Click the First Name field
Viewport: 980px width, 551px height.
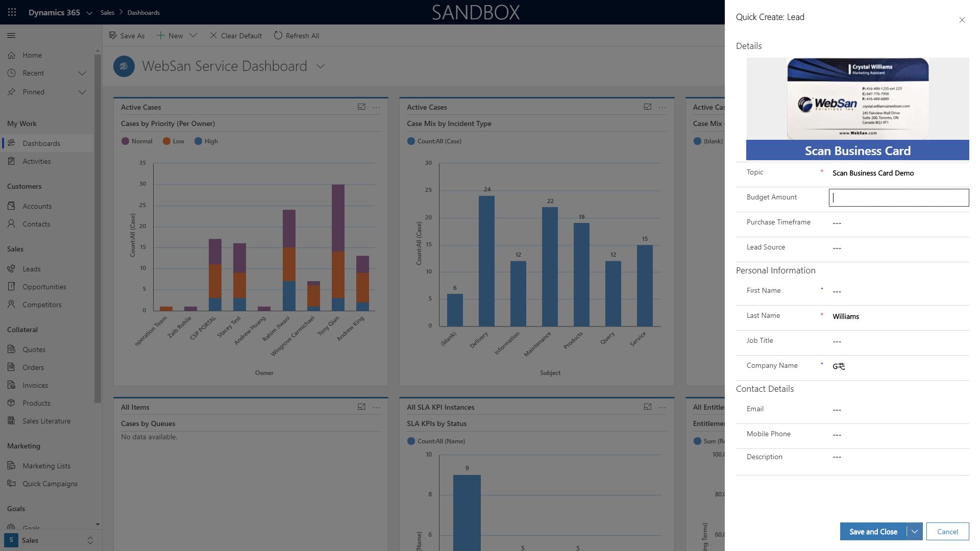pos(898,291)
